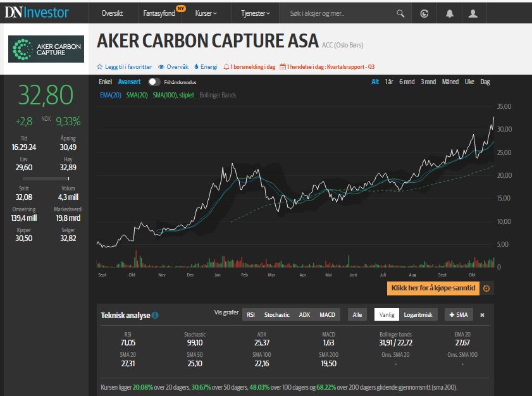This screenshot has width=532, height=396.
Task: Select the 1 år time range
Action: point(389,82)
